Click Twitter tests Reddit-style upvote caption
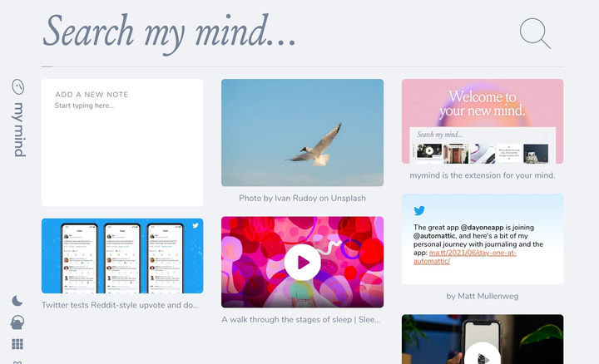This screenshot has width=599, height=364. 120,305
